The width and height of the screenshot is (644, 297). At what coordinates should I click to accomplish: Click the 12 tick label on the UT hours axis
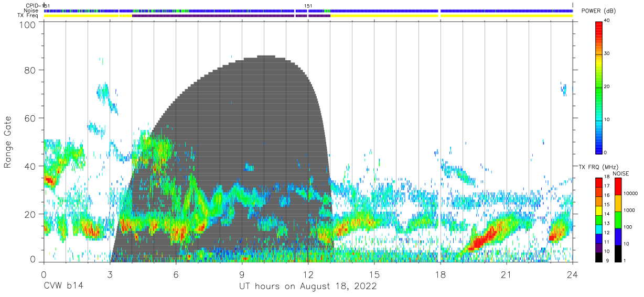tap(308, 274)
